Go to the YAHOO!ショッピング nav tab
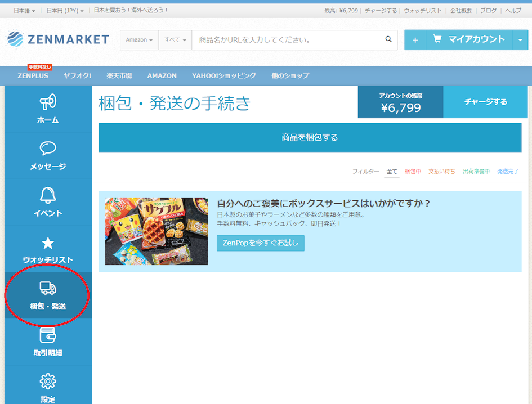The width and height of the screenshot is (532, 404). point(224,75)
